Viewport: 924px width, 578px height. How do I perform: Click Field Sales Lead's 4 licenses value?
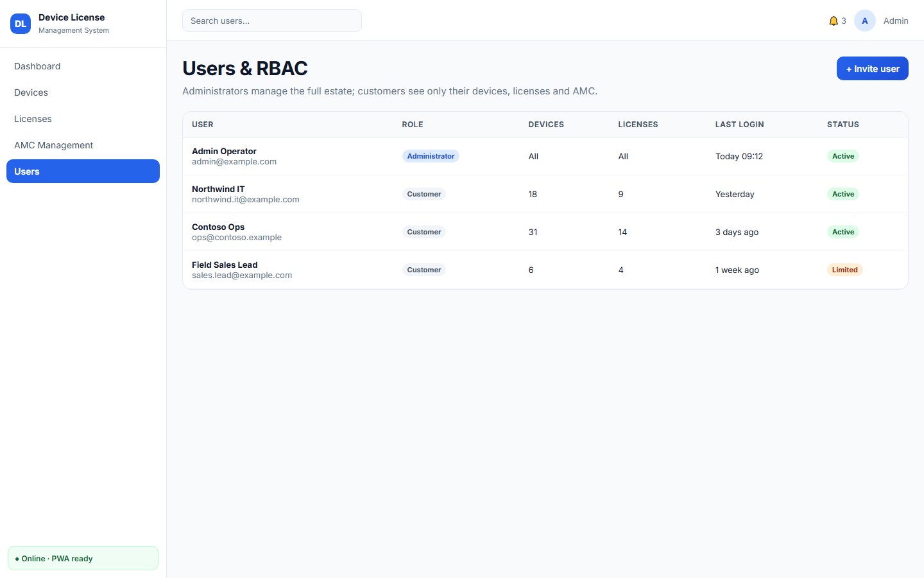620,270
